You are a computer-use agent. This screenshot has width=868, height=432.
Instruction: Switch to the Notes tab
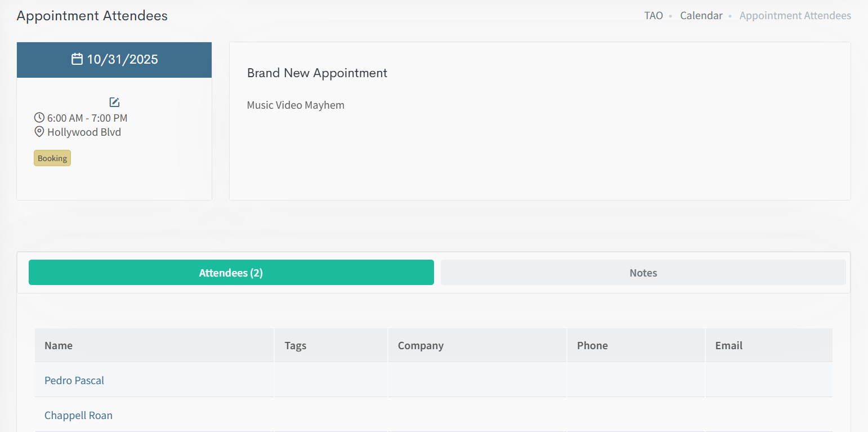(643, 273)
